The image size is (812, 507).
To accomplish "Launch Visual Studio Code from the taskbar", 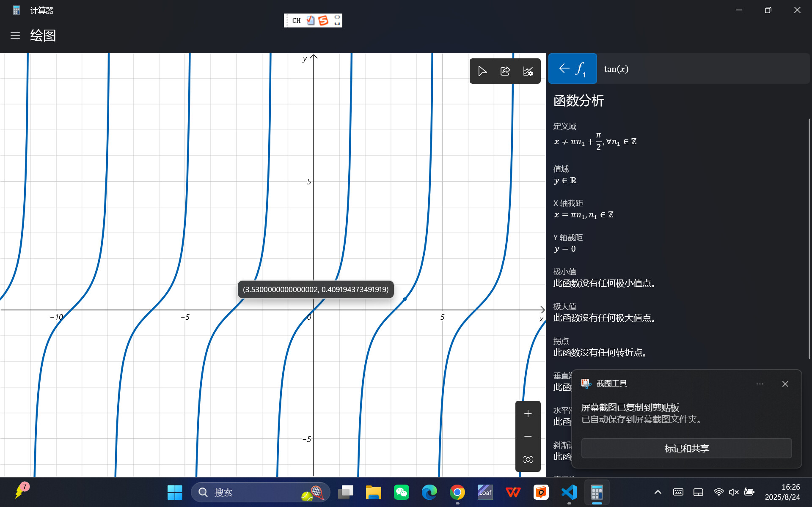I will pos(569,492).
